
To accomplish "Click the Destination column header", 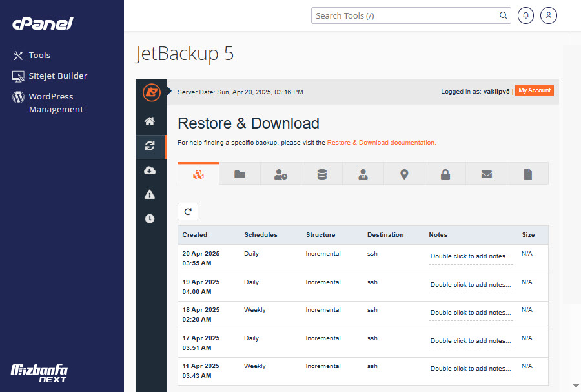I will (x=385, y=235).
